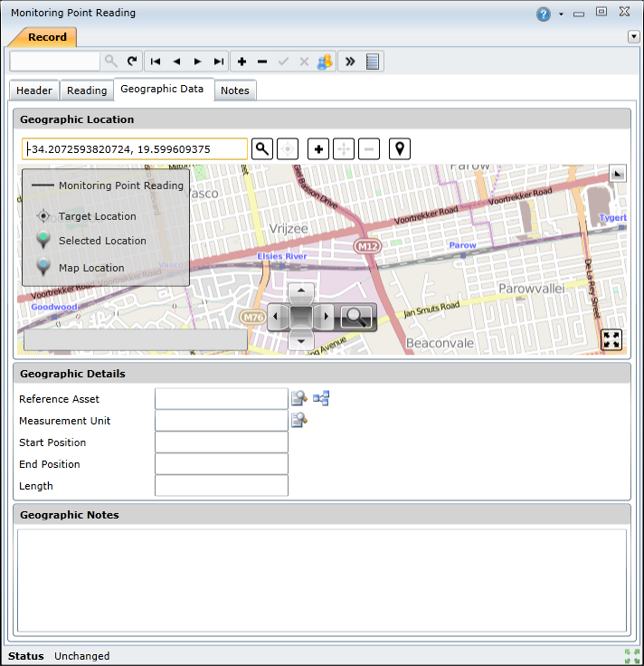Pan the map left
The width and height of the screenshot is (644, 666).
[x=277, y=316]
